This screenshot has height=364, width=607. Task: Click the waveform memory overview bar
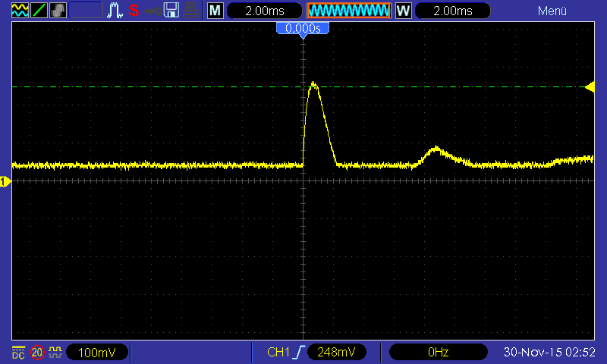point(349,11)
